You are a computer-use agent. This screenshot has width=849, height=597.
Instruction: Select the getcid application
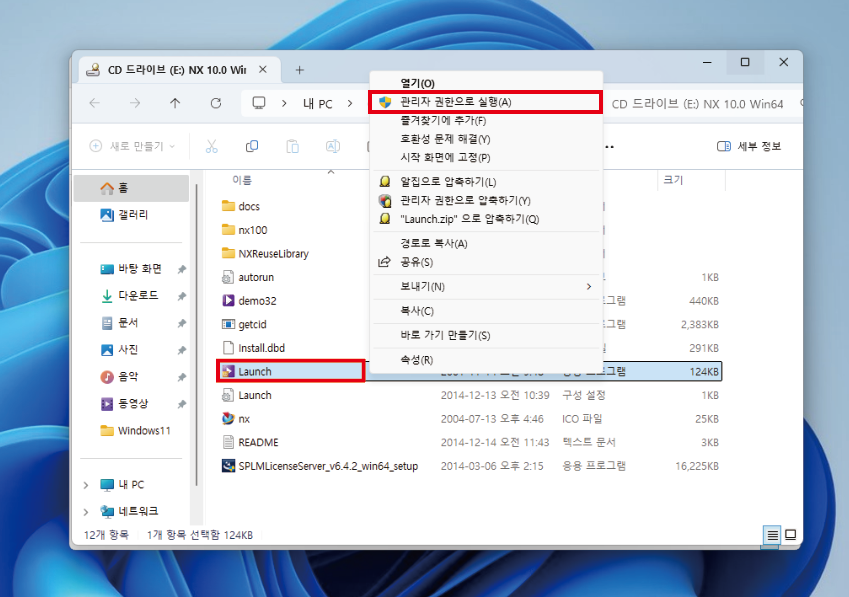tap(244, 324)
